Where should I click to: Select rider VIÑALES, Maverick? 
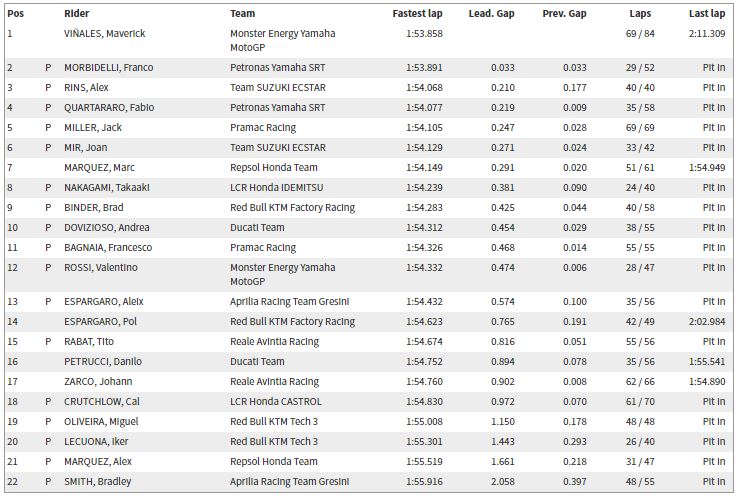click(x=105, y=34)
